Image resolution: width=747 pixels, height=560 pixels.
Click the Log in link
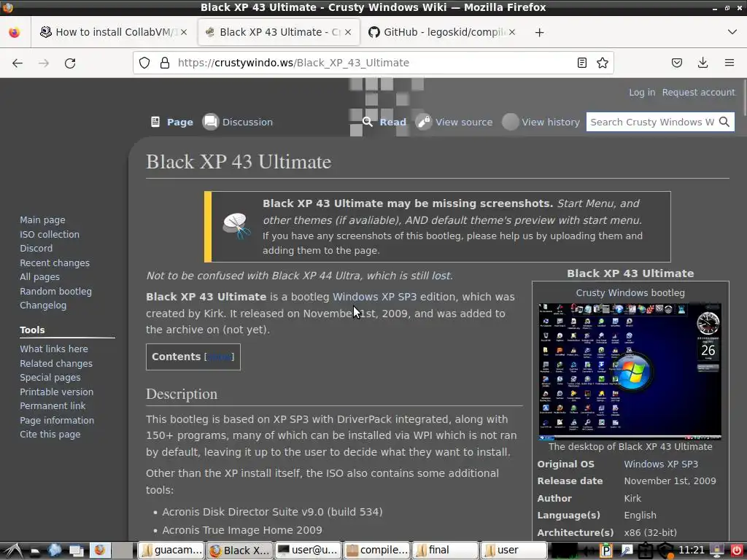pyautogui.click(x=642, y=93)
